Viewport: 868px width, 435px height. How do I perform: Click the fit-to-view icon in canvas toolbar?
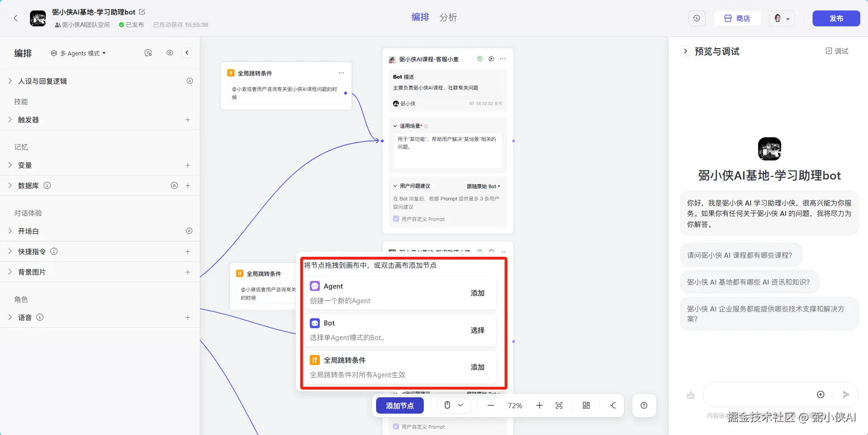click(559, 405)
